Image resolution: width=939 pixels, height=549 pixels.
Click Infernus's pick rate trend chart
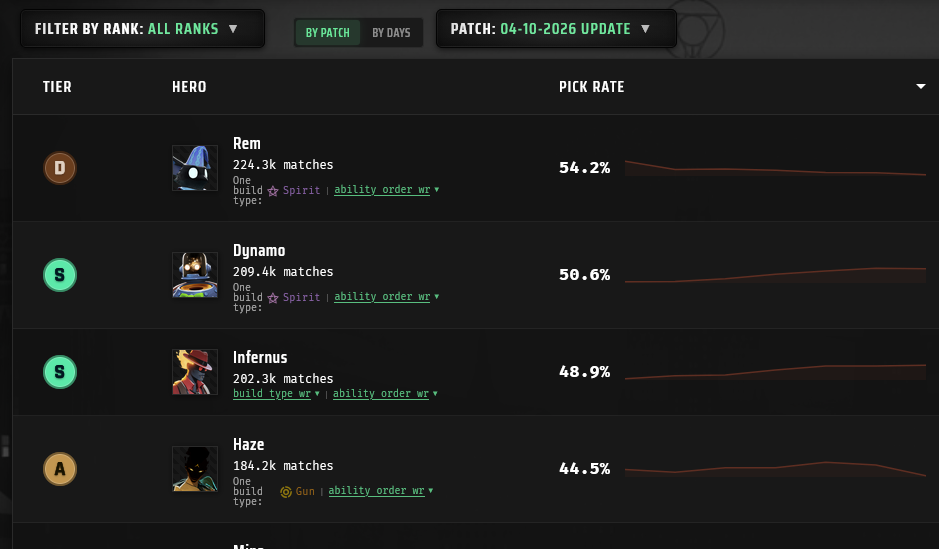776,372
